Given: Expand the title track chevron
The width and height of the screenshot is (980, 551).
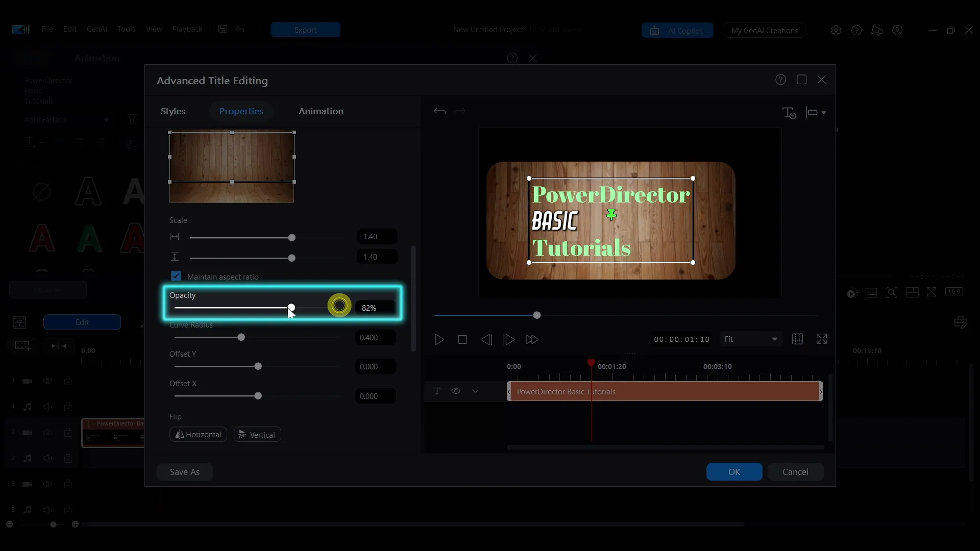Looking at the screenshot, I should 475,391.
